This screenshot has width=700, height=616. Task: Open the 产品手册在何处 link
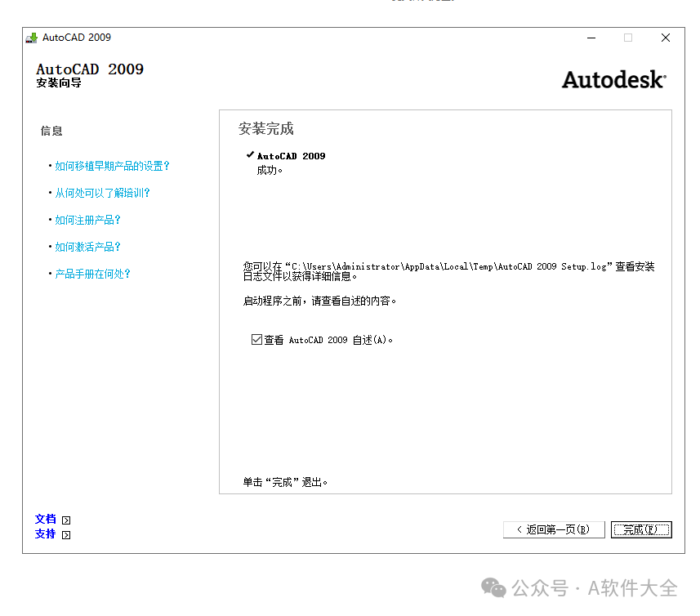(x=92, y=274)
